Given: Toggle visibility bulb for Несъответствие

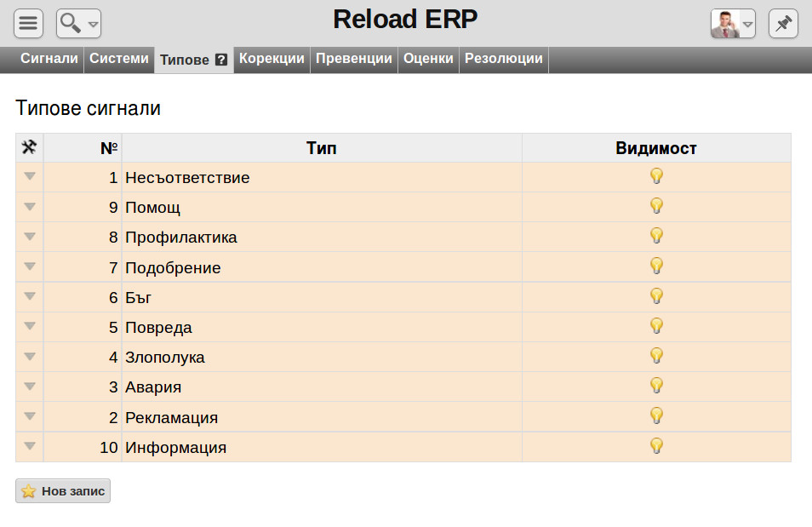Looking at the screenshot, I should coord(656,176).
